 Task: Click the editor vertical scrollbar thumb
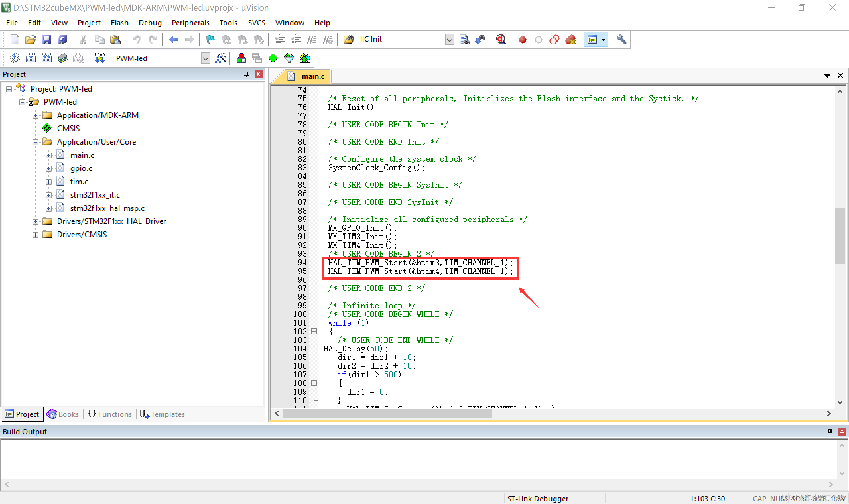click(839, 236)
